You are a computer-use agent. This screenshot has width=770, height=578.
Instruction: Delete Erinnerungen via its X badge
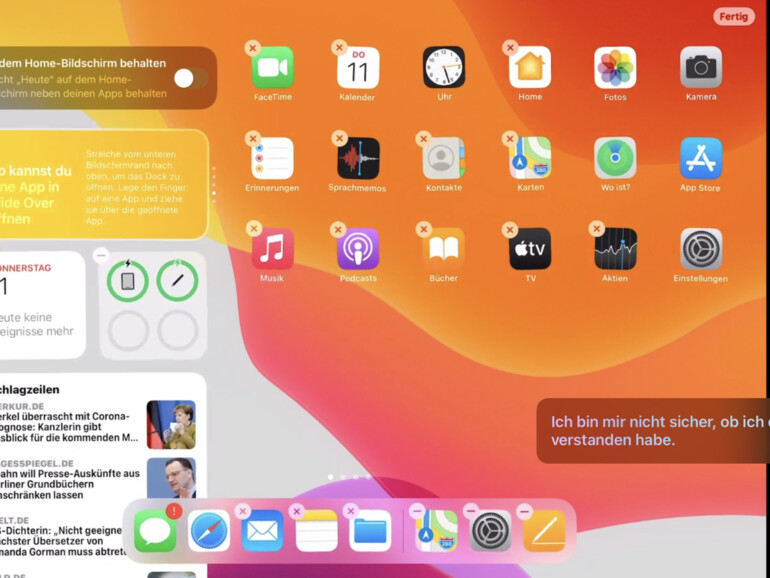tap(253, 138)
